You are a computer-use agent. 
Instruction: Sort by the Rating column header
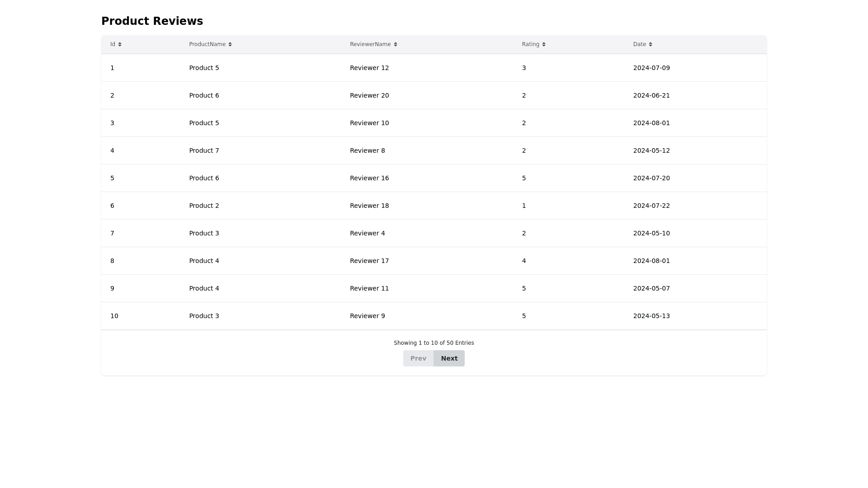coord(530,44)
